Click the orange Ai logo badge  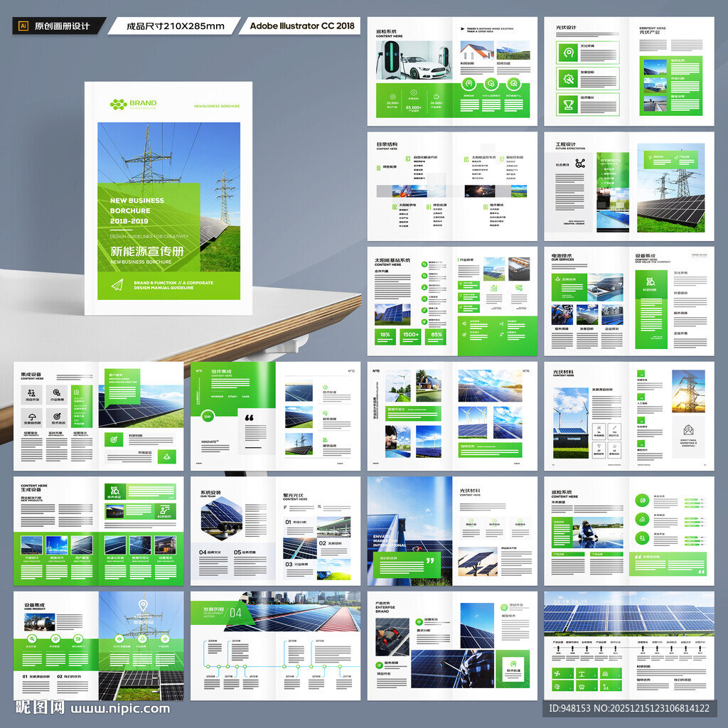pyautogui.click(x=23, y=26)
